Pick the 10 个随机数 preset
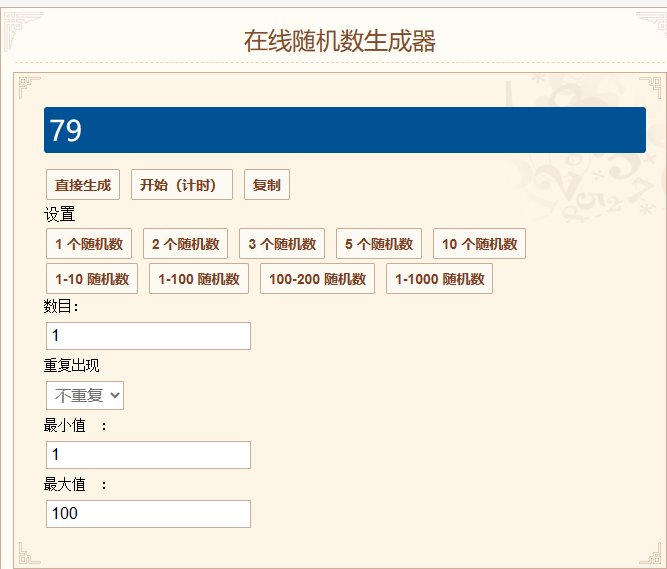The height and width of the screenshot is (569, 667). pos(479,244)
